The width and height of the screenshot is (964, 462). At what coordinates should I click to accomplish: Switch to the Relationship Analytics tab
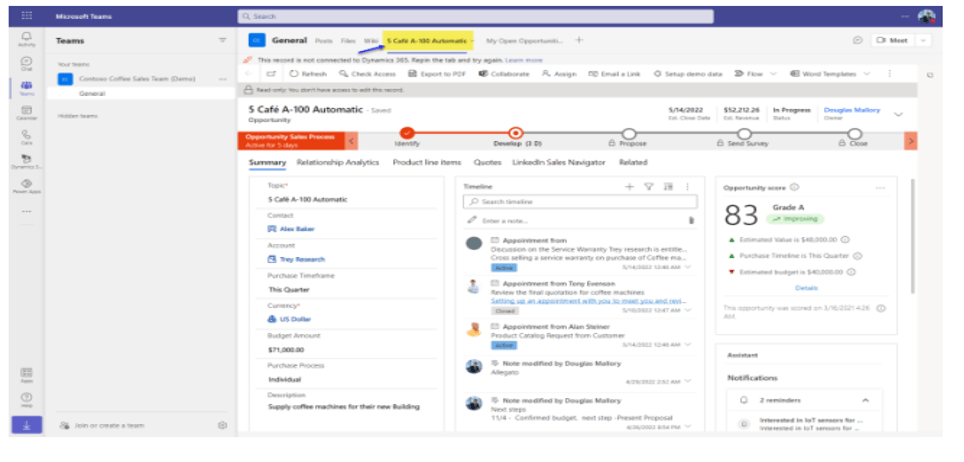point(338,162)
